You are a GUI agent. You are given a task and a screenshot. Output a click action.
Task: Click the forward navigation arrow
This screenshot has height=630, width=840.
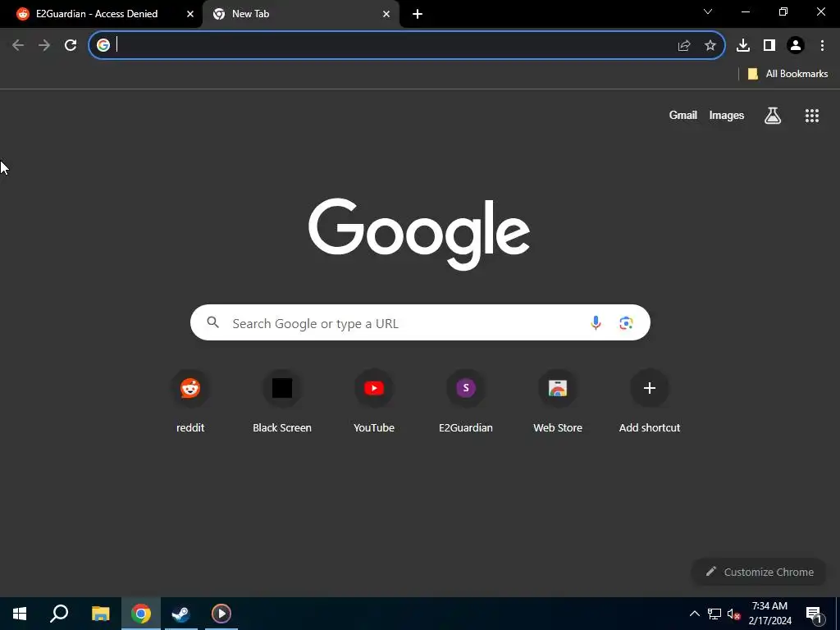[44, 45]
